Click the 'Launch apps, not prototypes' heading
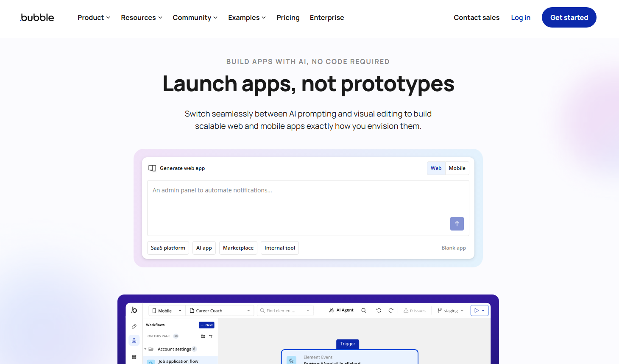This screenshot has width=619, height=364. coord(308,83)
